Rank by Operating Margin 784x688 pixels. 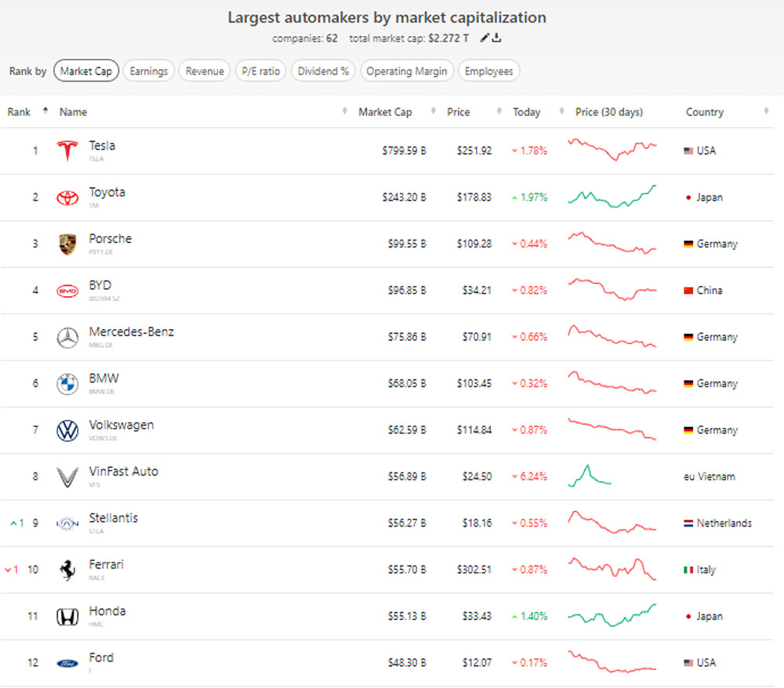407,71
